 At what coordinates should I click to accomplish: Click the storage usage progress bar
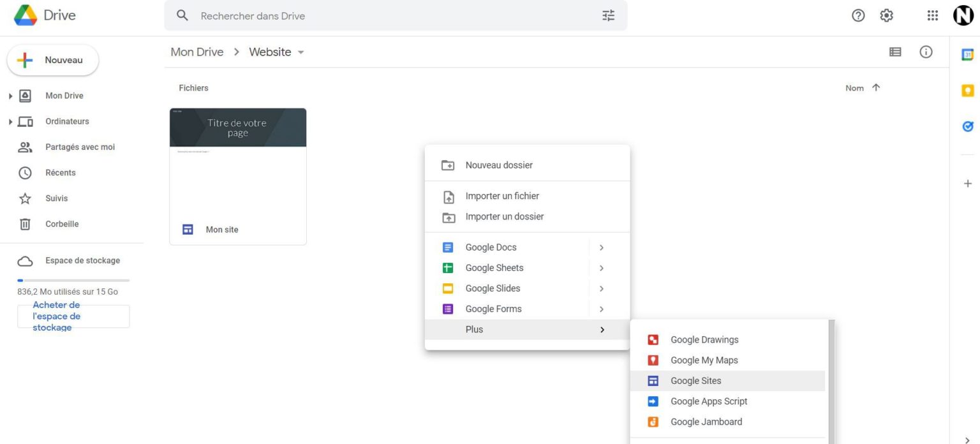point(73,280)
